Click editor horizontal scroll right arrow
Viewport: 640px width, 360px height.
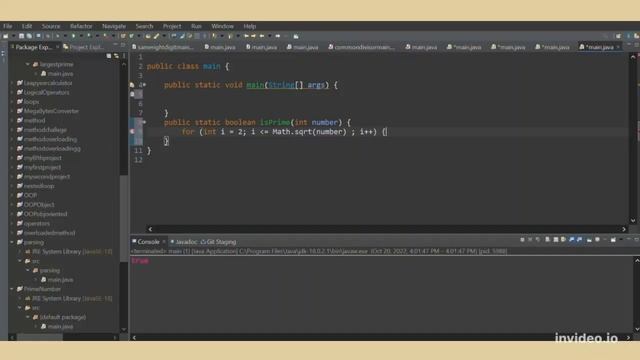[624, 229]
